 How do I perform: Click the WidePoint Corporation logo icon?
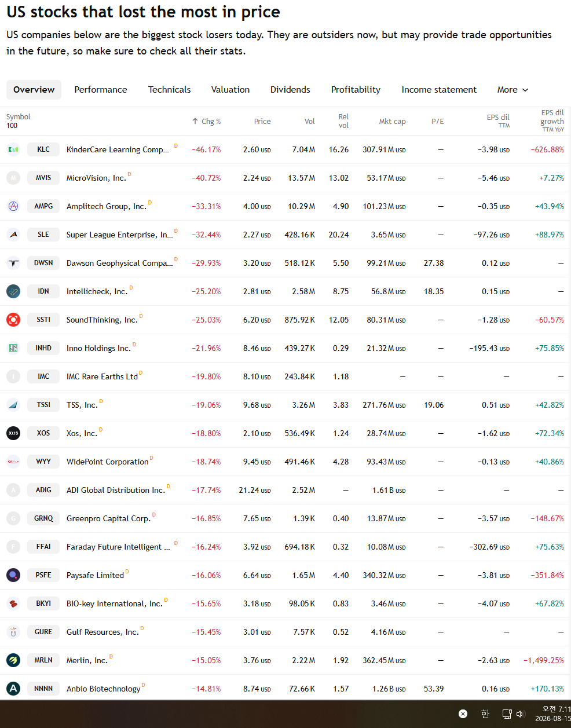click(x=13, y=462)
